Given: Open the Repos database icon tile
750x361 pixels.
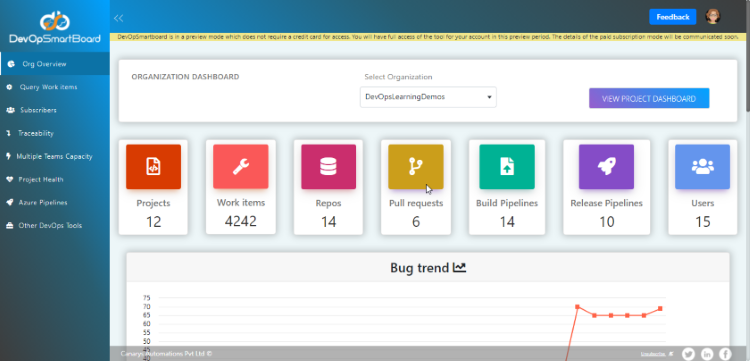Looking at the screenshot, I should pos(329,166).
